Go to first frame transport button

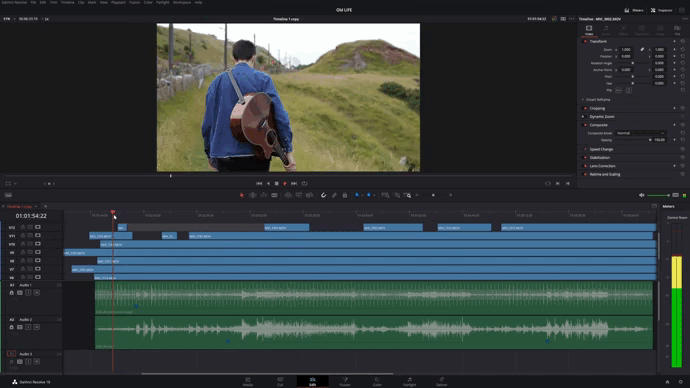click(259, 183)
